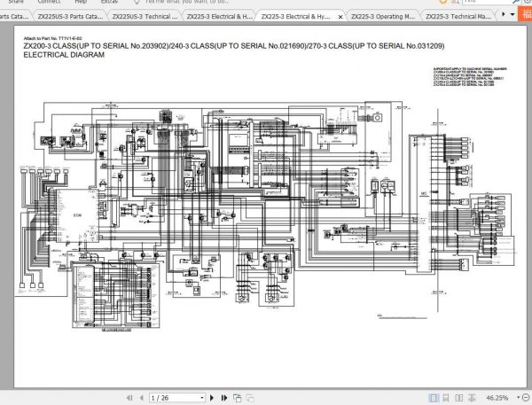
Task: Enable facing pages view mode
Action: (458, 398)
